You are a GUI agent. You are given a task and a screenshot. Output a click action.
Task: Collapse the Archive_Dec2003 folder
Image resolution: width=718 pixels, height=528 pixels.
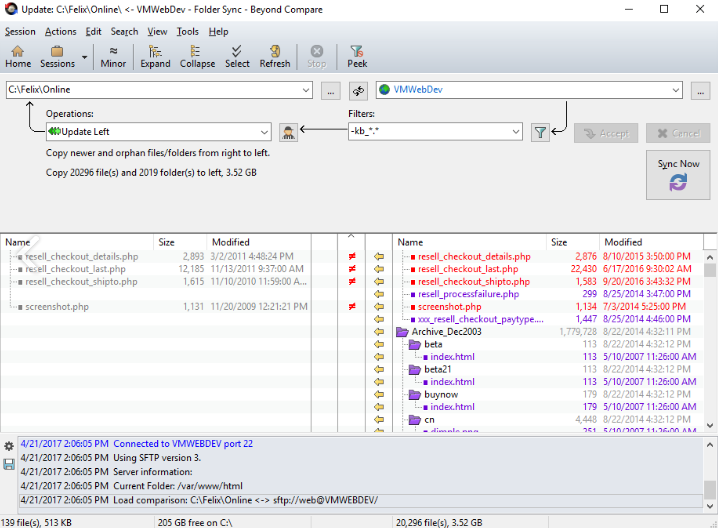click(x=402, y=332)
